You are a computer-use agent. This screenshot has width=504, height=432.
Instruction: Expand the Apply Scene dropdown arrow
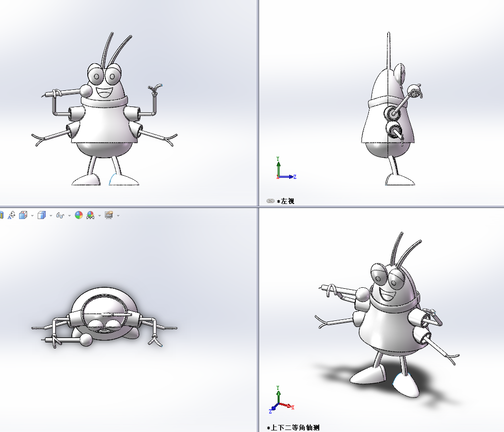(x=99, y=215)
